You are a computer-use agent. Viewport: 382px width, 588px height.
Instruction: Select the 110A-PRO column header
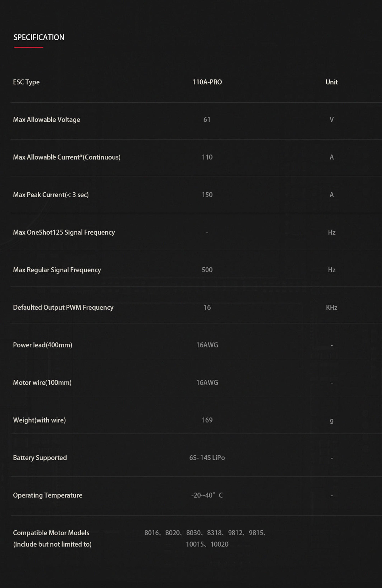pyautogui.click(x=207, y=82)
